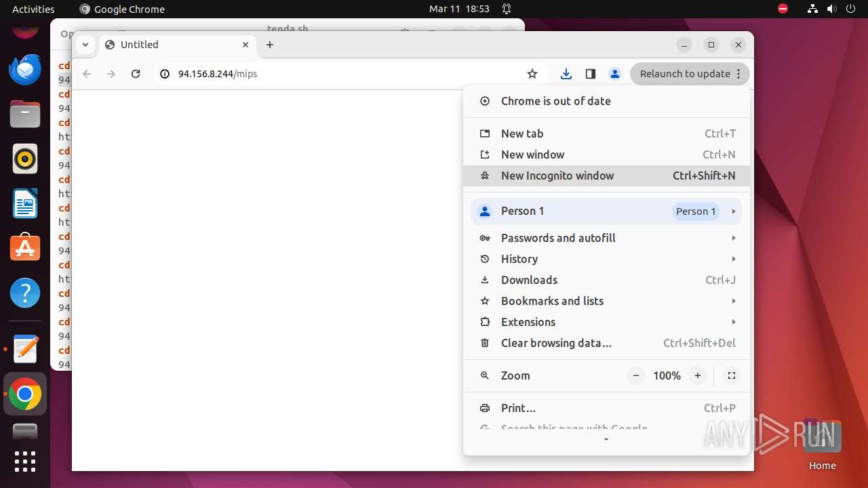This screenshot has height=488, width=868.
Task: Open Google Chrome app menu in top bar
Action: tap(122, 9)
